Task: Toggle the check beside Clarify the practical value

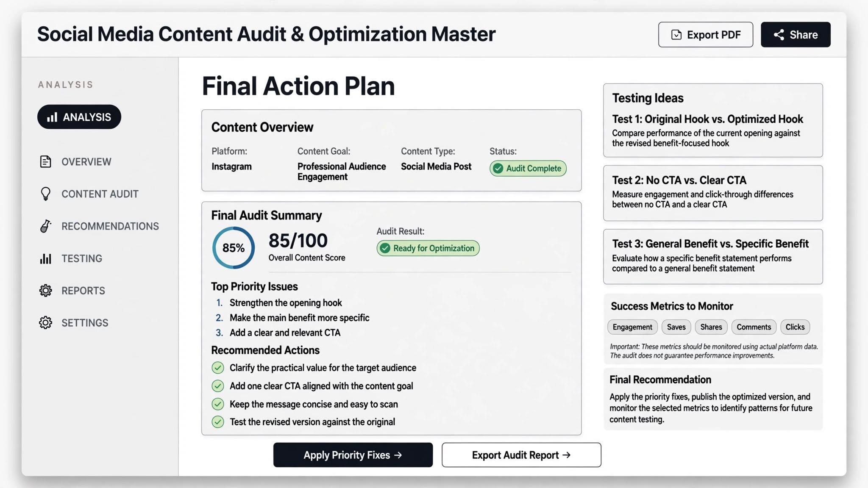Action: (218, 368)
